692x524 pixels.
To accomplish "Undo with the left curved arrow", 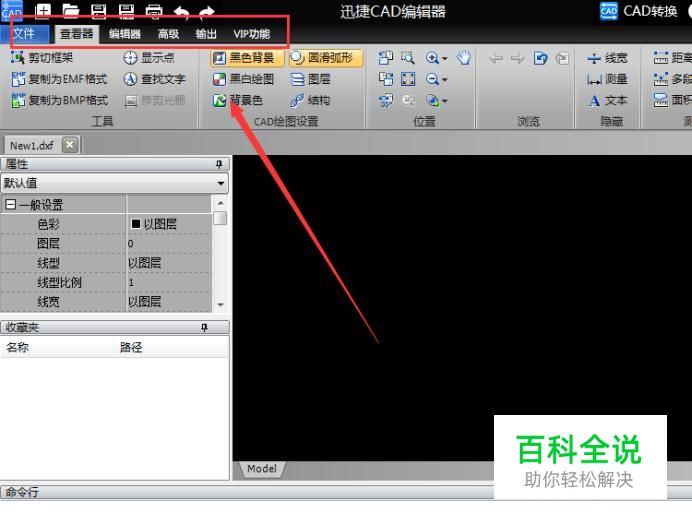I will [181, 12].
